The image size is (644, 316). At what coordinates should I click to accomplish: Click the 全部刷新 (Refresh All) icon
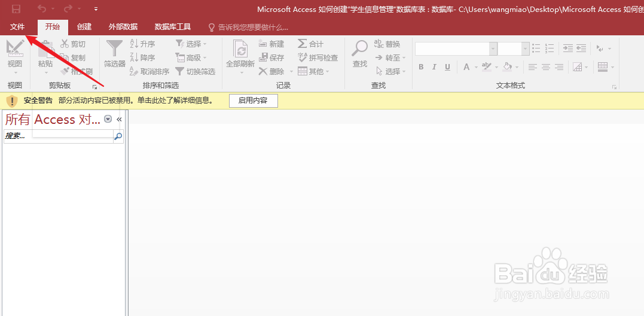[240, 49]
